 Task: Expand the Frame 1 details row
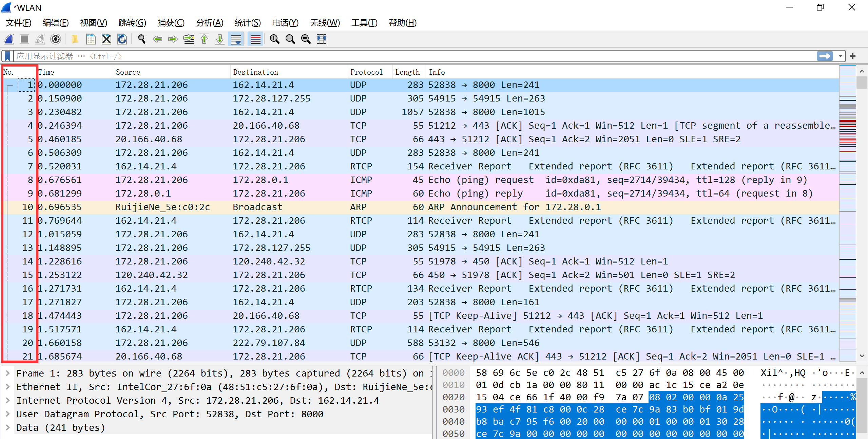coord(7,373)
